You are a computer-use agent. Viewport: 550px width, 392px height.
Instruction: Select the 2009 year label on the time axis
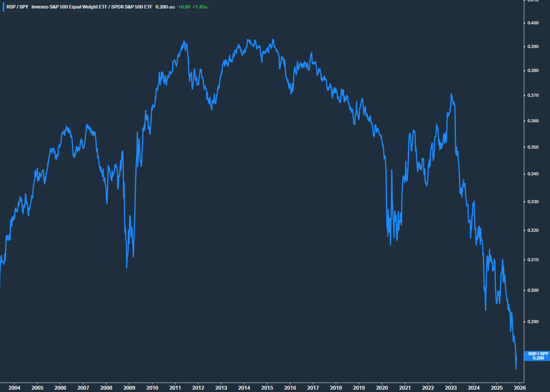click(x=129, y=387)
